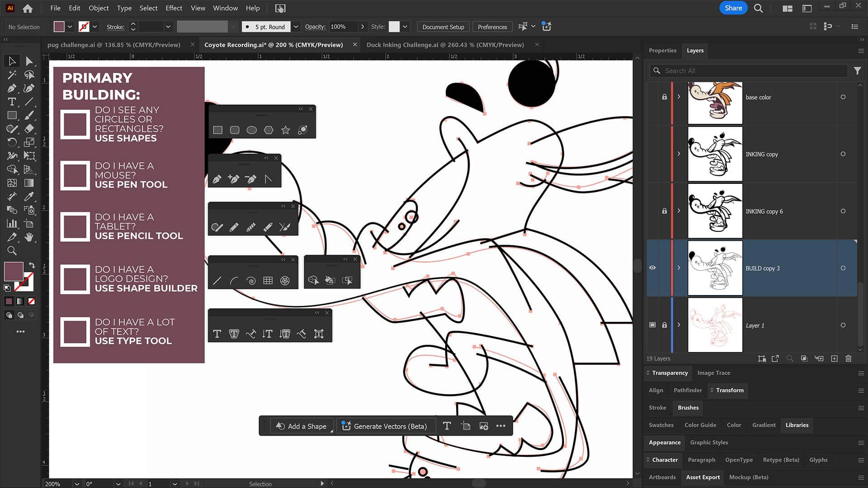
Task: Click target circle of INKING copy layer
Action: (843, 154)
